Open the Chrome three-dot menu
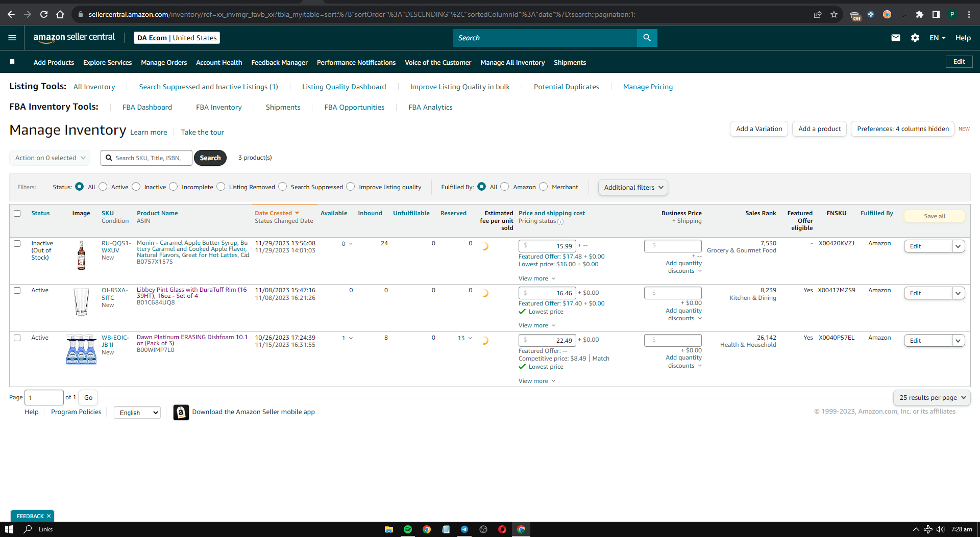The width and height of the screenshot is (980, 537). (x=969, y=14)
